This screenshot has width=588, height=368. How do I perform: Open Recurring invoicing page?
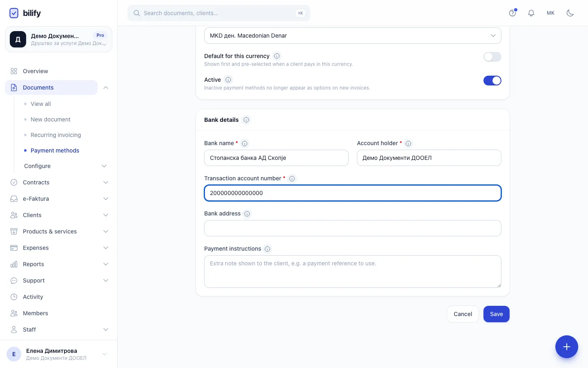coord(56,135)
